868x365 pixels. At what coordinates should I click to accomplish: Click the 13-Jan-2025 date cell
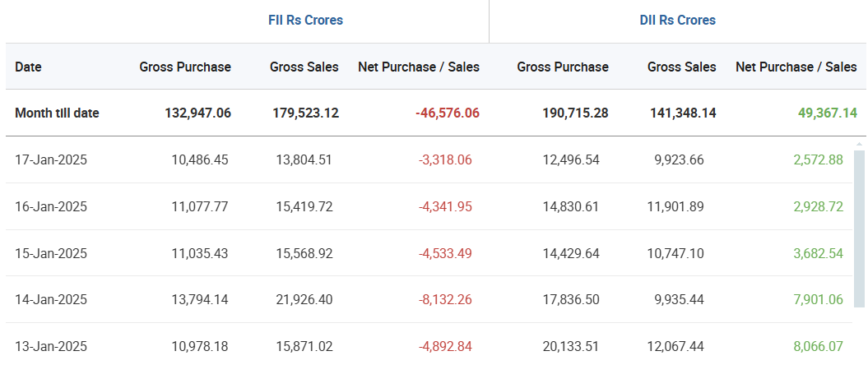click(51, 346)
